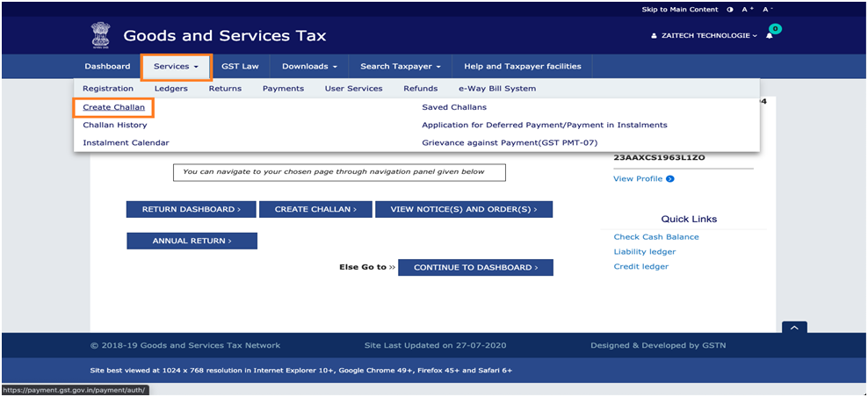Open Challan History
868x397 pixels.
coord(115,125)
